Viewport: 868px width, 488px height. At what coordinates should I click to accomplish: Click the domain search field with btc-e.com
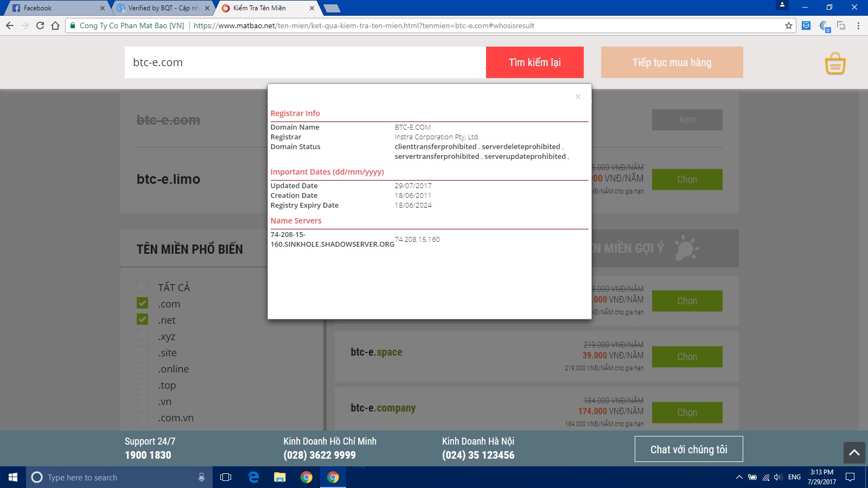(305, 62)
